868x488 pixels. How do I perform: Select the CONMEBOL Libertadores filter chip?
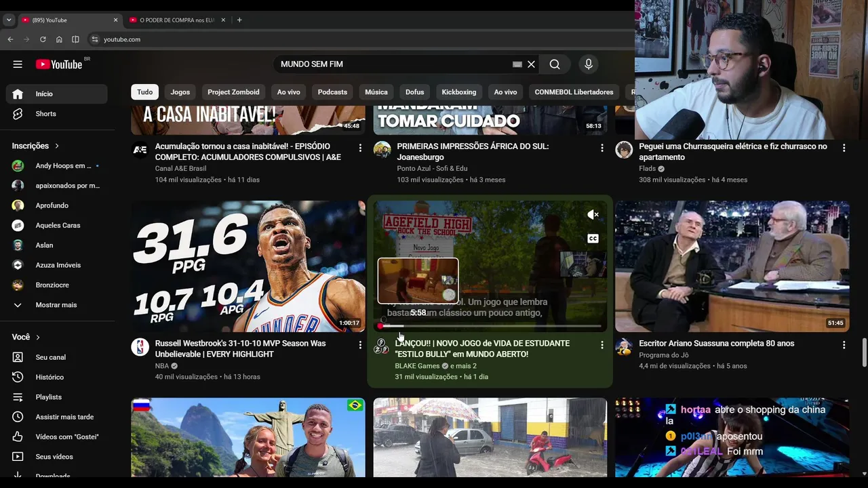pyautogui.click(x=574, y=92)
